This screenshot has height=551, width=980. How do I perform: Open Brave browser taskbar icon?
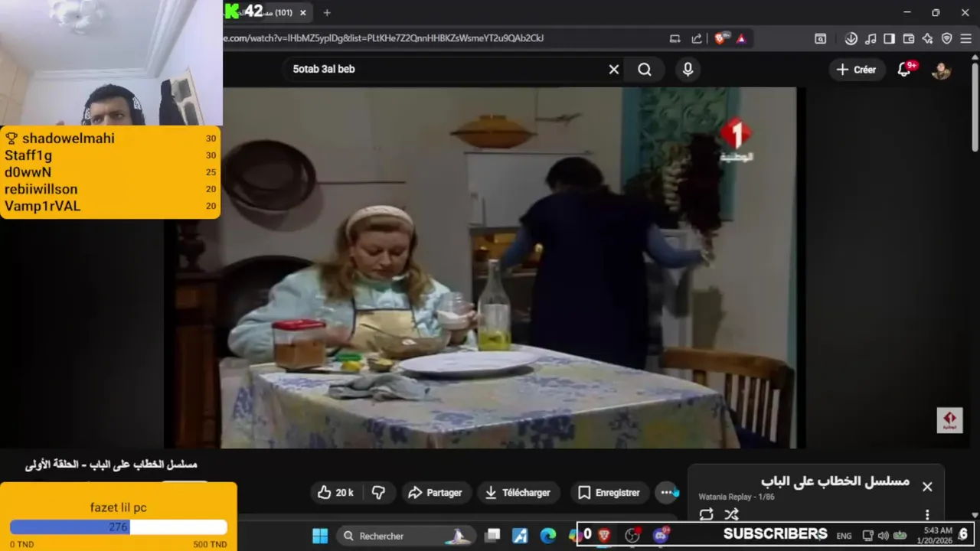(x=604, y=535)
